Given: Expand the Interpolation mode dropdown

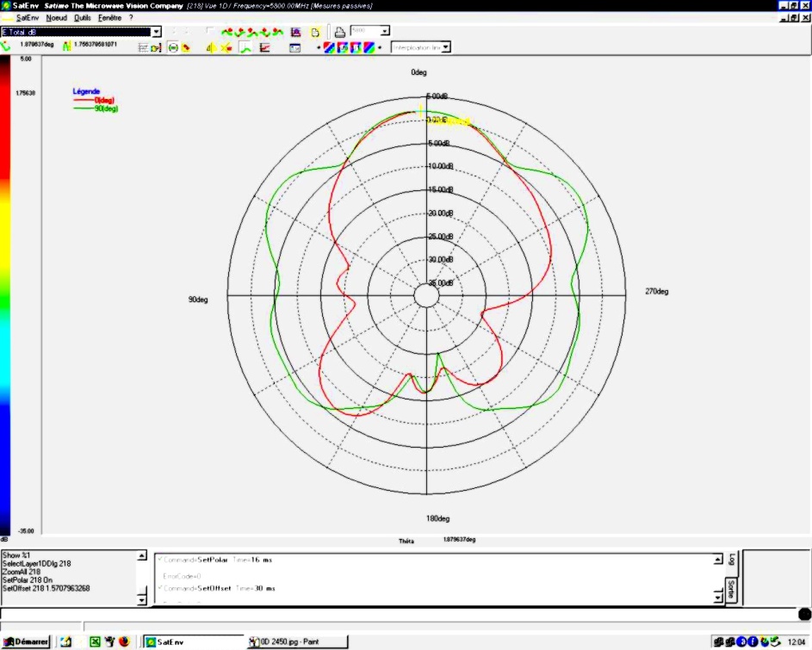Looking at the screenshot, I should (x=446, y=47).
